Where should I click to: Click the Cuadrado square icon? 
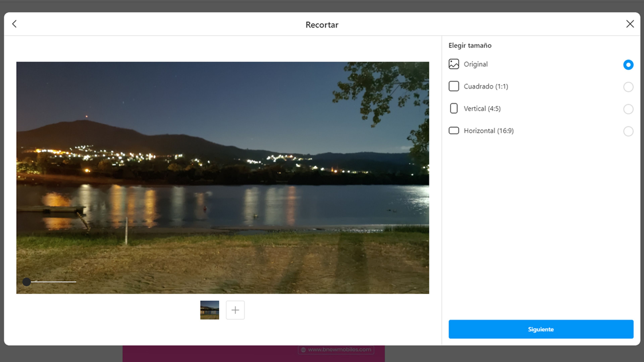(454, 86)
